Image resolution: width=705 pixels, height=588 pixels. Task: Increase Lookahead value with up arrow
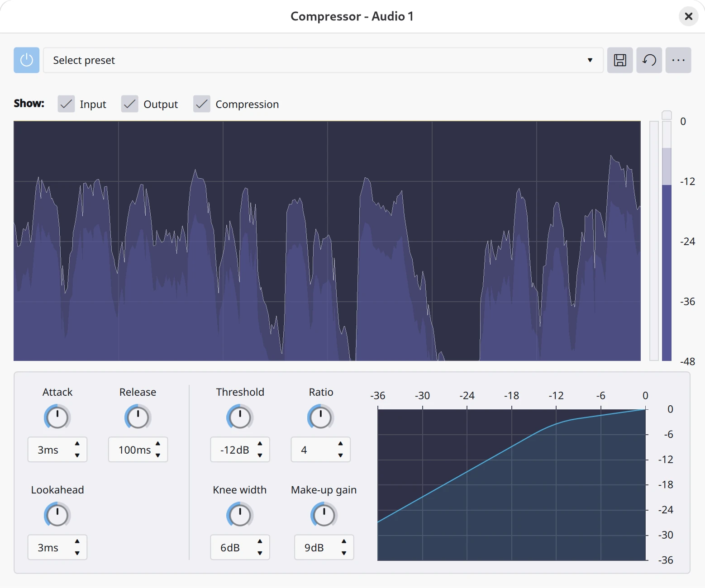pyautogui.click(x=77, y=541)
